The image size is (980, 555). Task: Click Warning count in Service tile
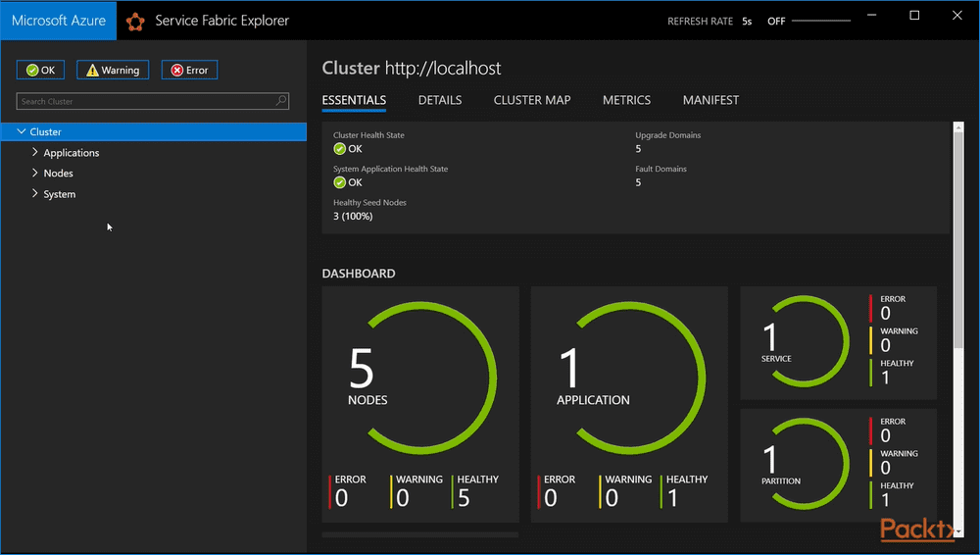[885, 345]
